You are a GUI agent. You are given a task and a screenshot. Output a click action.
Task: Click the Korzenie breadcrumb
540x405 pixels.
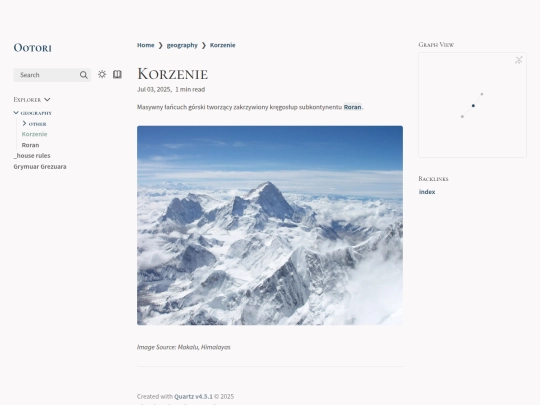click(222, 45)
